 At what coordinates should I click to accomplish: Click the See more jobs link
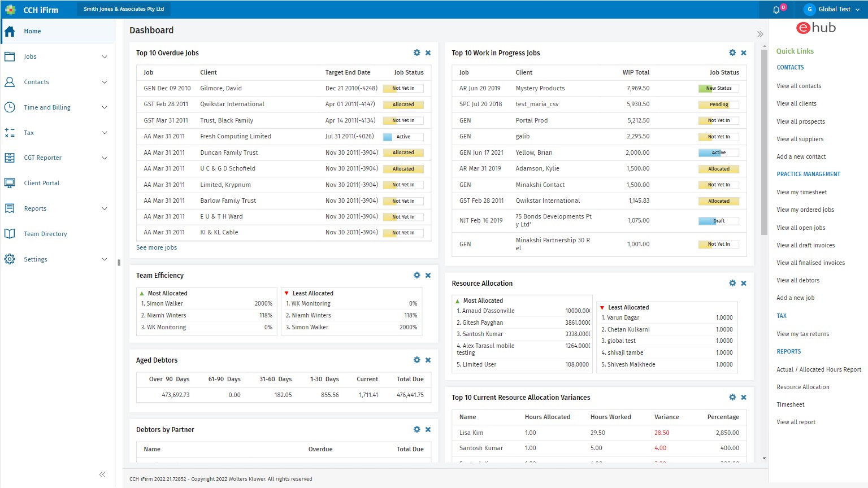pyautogui.click(x=157, y=247)
